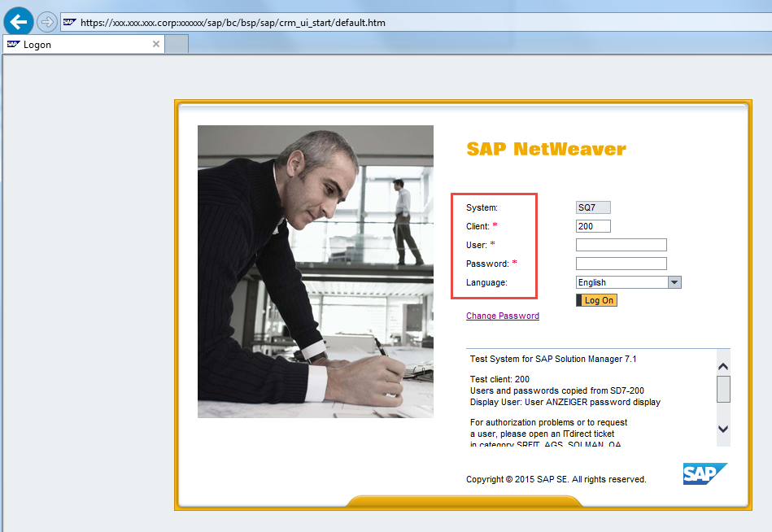Focus the Password input field
The image size is (772, 532).
(x=622, y=264)
